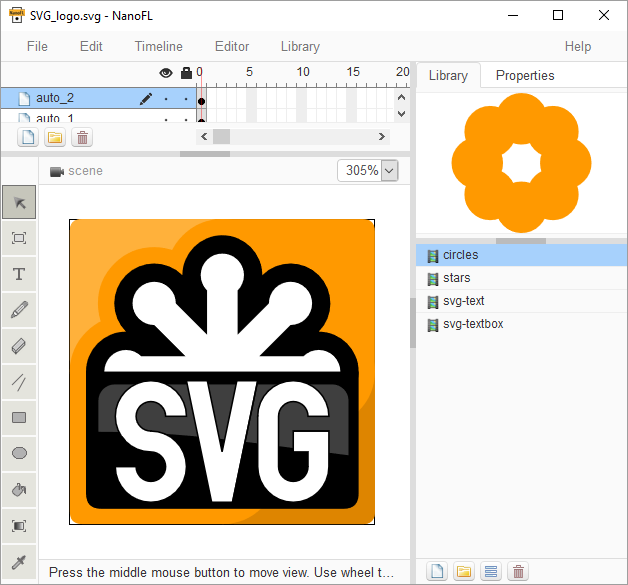Image resolution: width=628 pixels, height=585 pixels.
Task: Select the Line tool
Action: coord(19,382)
